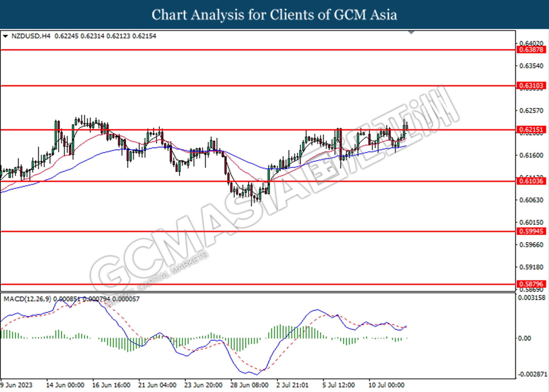Click the 0.60630 price scale value
The width and height of the screenshot is (549, 392).
point(531,200)
